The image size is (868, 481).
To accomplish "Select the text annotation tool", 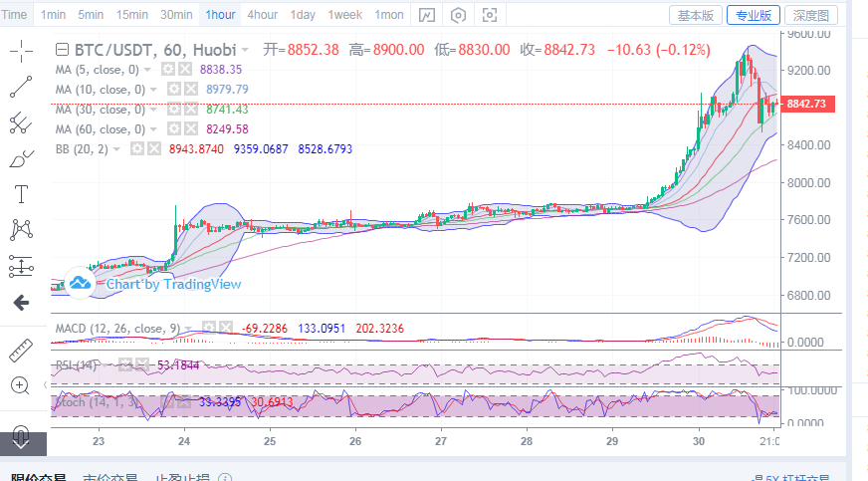I will click(21, 194).
